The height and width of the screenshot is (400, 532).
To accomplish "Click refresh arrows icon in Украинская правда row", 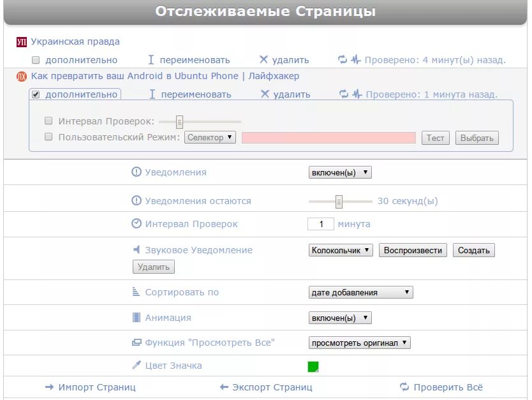I will pos(343,60).
